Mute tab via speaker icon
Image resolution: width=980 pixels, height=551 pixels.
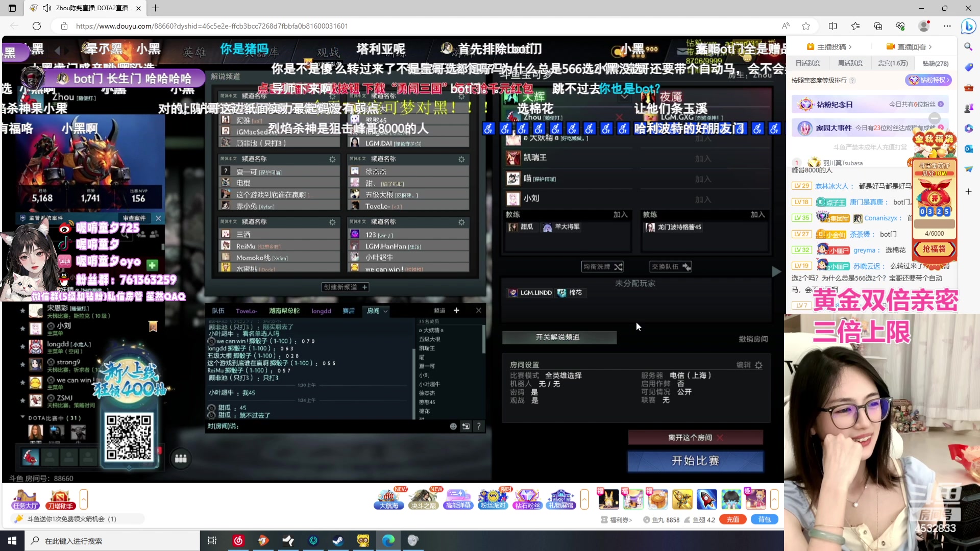[47, 8]
